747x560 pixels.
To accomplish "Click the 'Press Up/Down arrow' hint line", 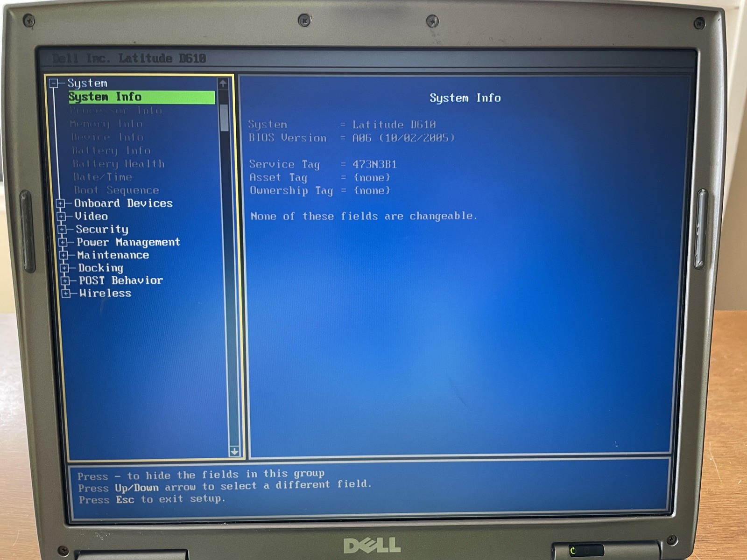I will 225,486.
